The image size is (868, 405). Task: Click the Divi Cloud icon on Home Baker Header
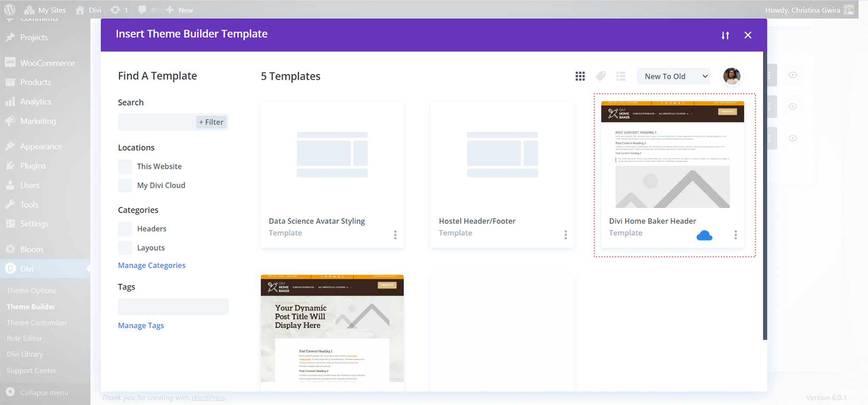(x=704, y=235)
